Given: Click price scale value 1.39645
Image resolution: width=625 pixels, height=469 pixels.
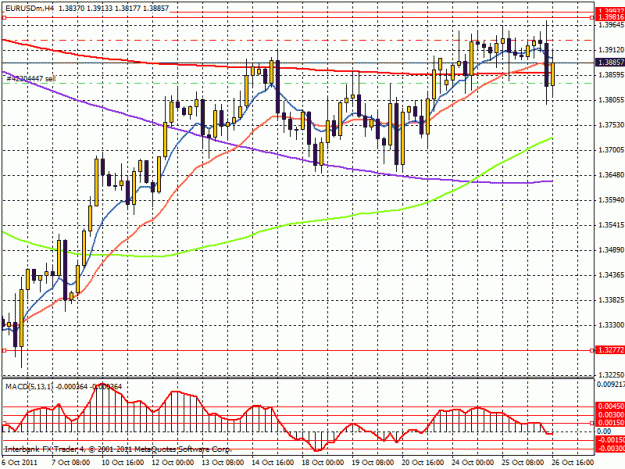Looking at the screenshot, I should (611, 25).
